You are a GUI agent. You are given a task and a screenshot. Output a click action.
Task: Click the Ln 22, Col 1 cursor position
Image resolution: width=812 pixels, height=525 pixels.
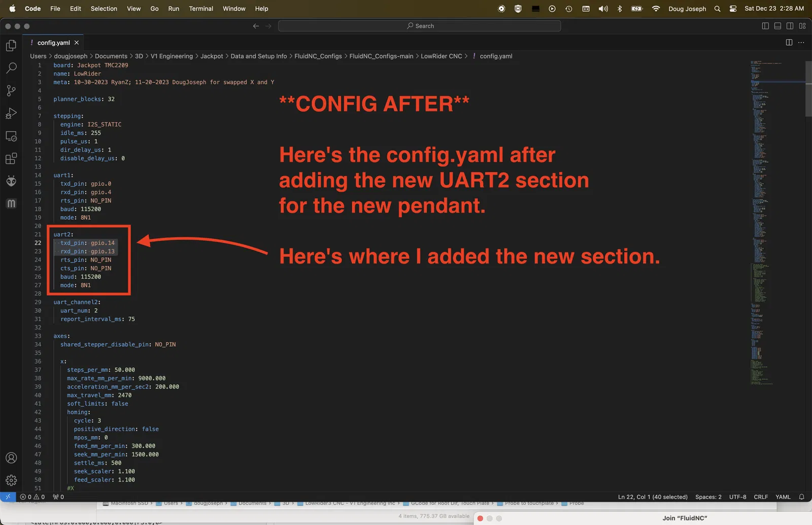click(x=653, y=497)
